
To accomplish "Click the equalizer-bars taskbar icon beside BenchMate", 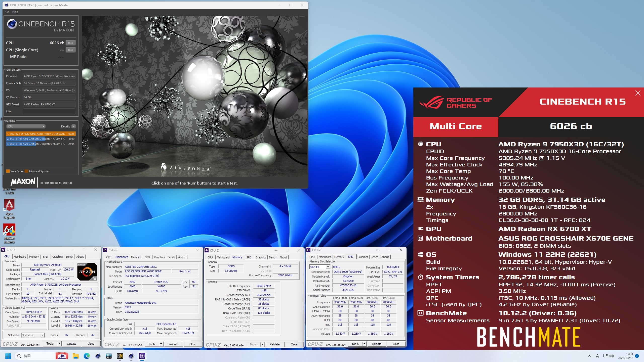I will coord(109,356).
